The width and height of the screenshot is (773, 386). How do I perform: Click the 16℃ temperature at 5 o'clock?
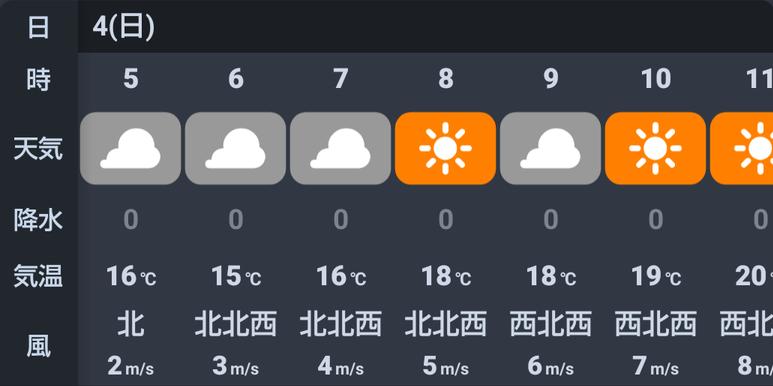131,276
